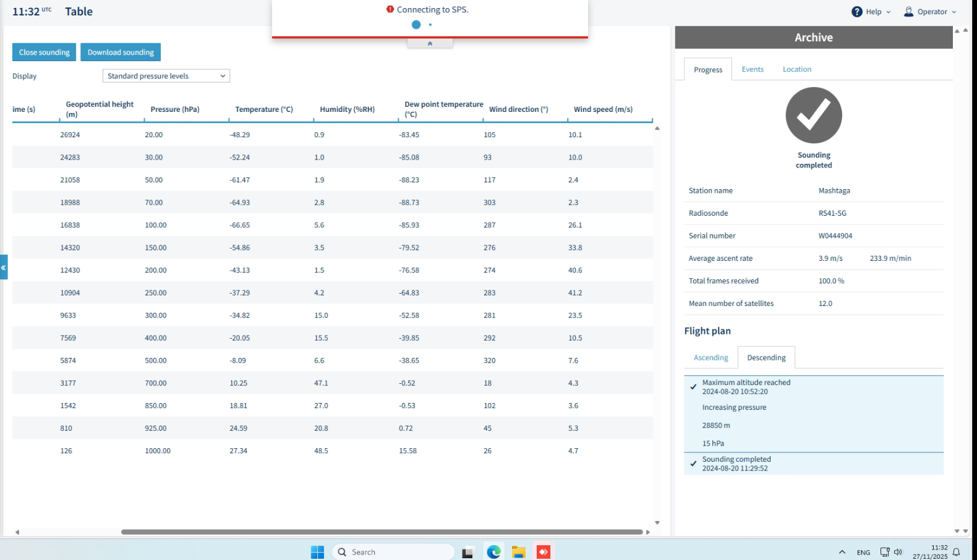
Task: Click table scrollbar up arrow
Action: 657,129
